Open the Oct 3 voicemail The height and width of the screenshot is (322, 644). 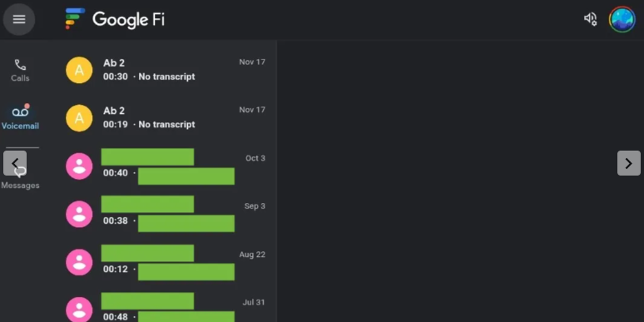166,166
